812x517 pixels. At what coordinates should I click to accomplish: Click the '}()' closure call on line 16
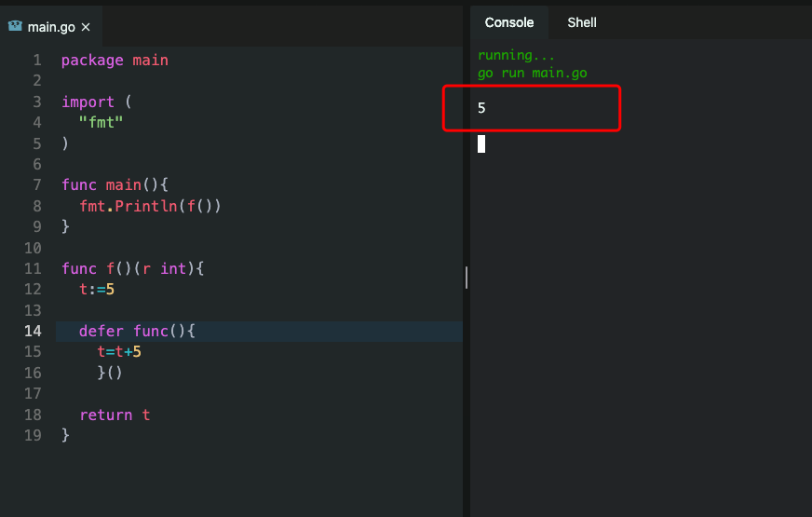click(x=110, y=373)
